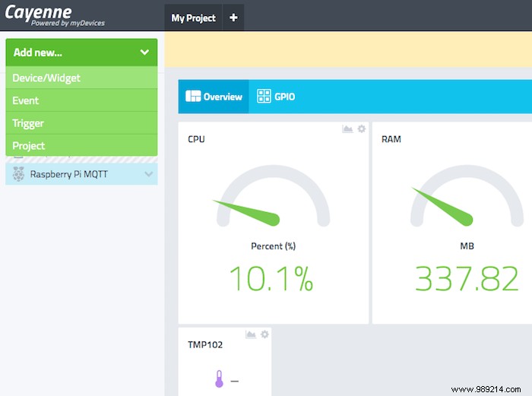This screenshot has height=396, width=532.
Task: Click the TMP102 thermometer icon
Action: tap(219, 379)
